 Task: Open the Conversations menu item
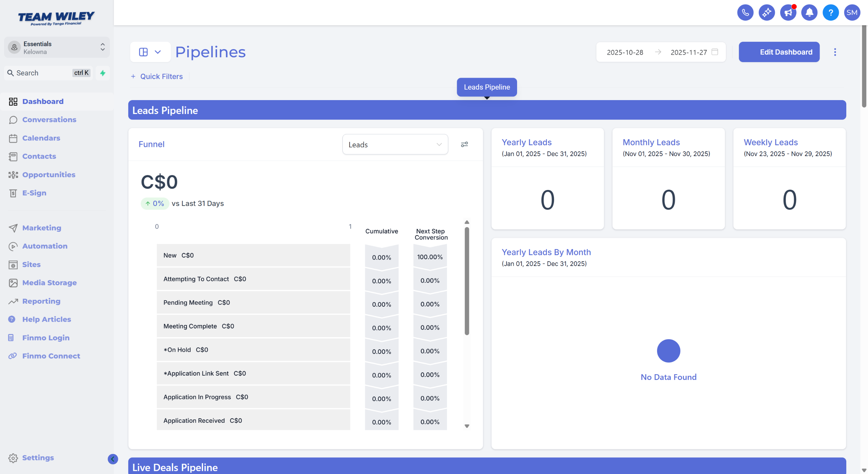49,120
